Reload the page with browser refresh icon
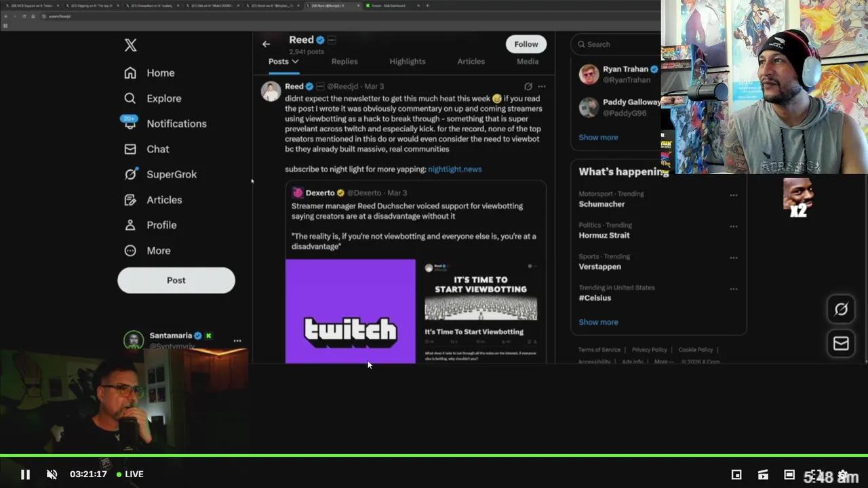This screenshot has height=488, width=868. [24, 16]
